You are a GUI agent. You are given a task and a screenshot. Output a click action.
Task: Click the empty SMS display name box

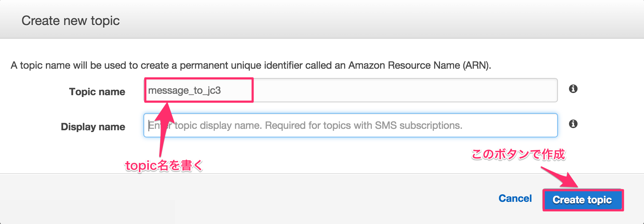323,125
